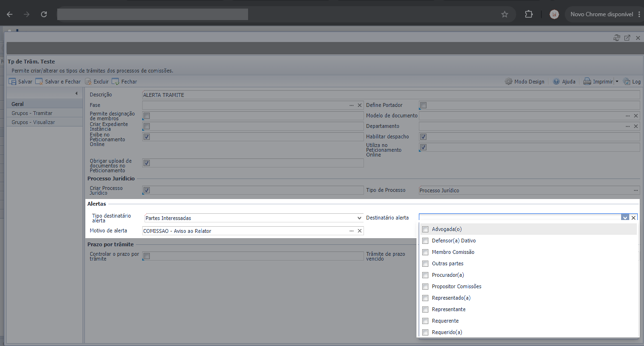Check the Advogada(o) option
This screenshot has height=346, width=644.
click(x=426, y=229)
